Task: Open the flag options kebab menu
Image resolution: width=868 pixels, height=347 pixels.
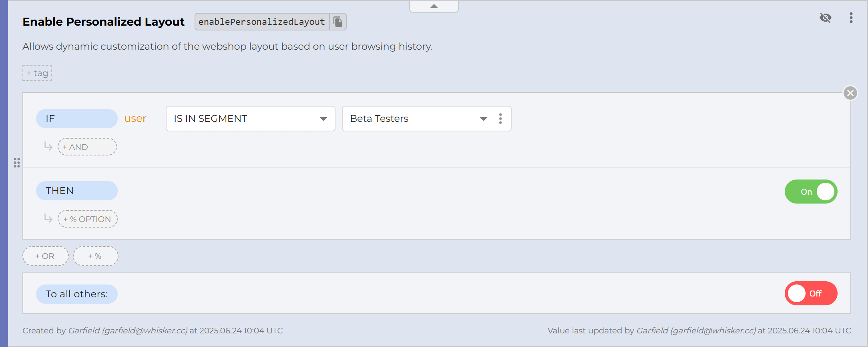Action: point(851,18)
